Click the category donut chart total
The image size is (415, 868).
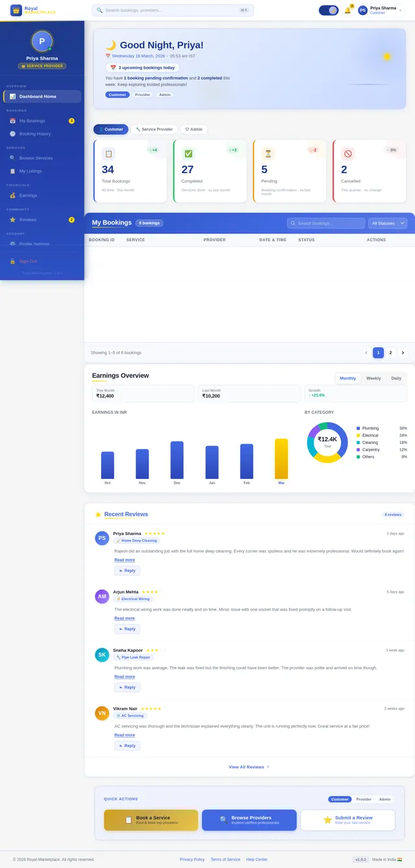pyautogui.click(x=327, y=441)
